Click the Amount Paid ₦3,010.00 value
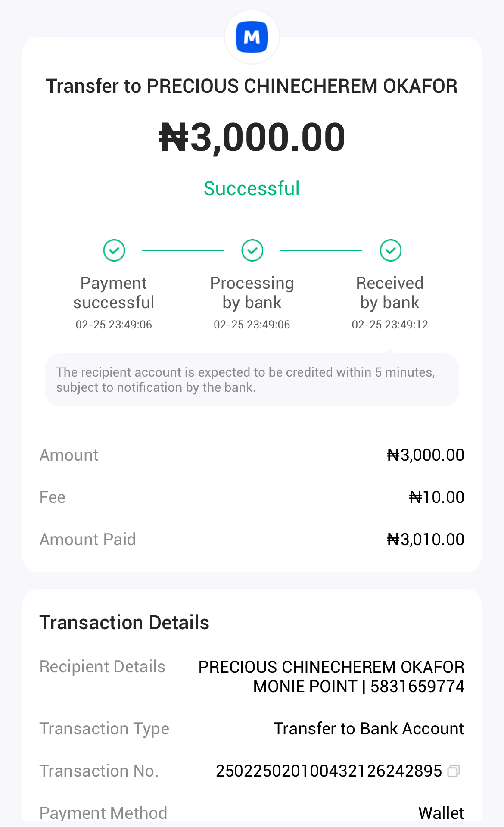Screen dimensions: 504x827 click(425, 540)
